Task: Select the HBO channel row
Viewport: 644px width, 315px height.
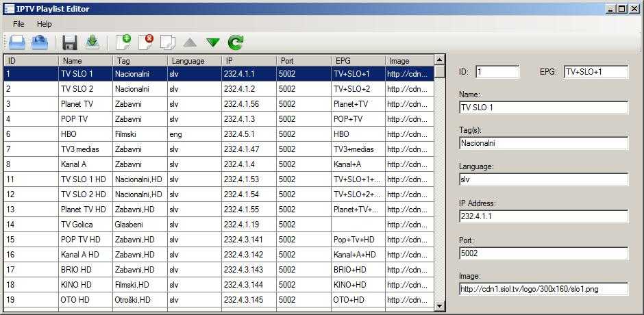Action: (x=219, y=134)
